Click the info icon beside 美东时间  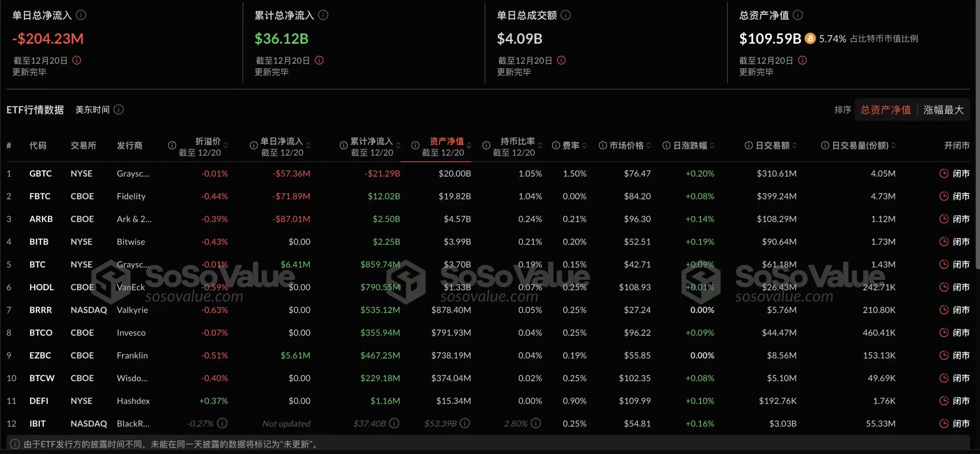click(x=119, y=110)
